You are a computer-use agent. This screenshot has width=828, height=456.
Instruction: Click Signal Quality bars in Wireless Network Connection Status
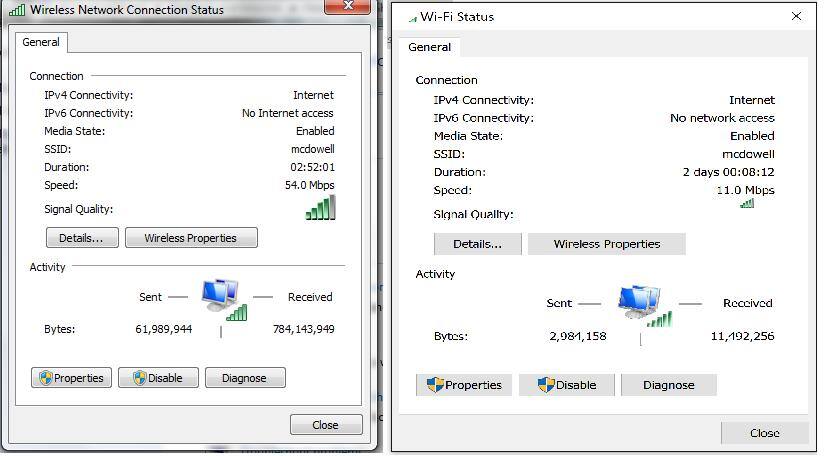(x=320, y=208)
